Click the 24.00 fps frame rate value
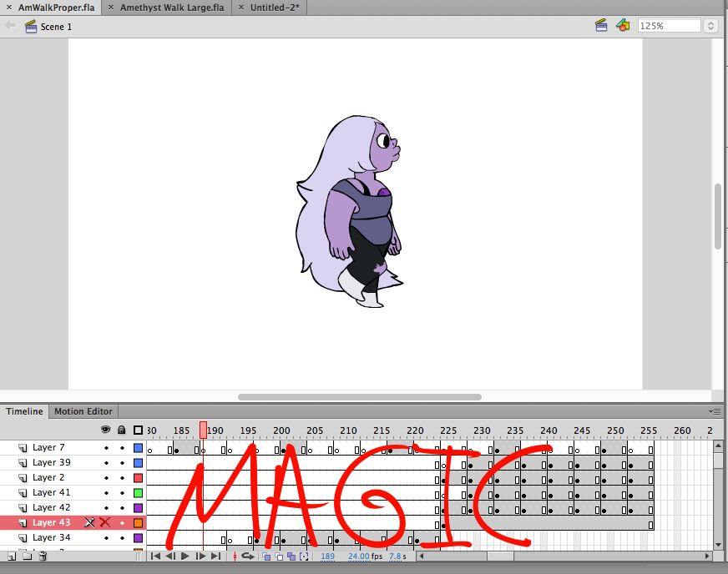Screen dimensions: 728x574 point(359,556)
